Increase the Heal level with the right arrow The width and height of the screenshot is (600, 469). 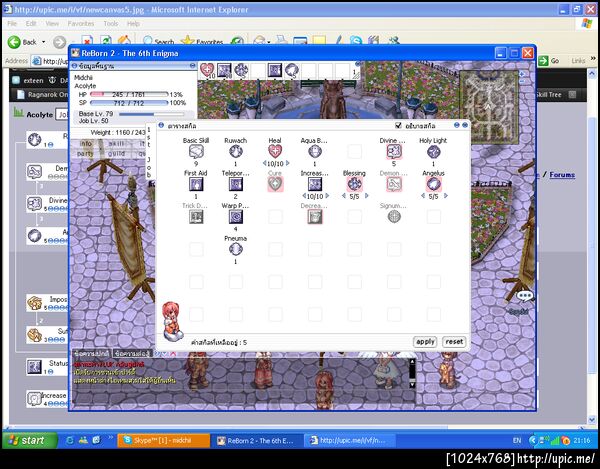pyautogui.click(x=287, y=163)
